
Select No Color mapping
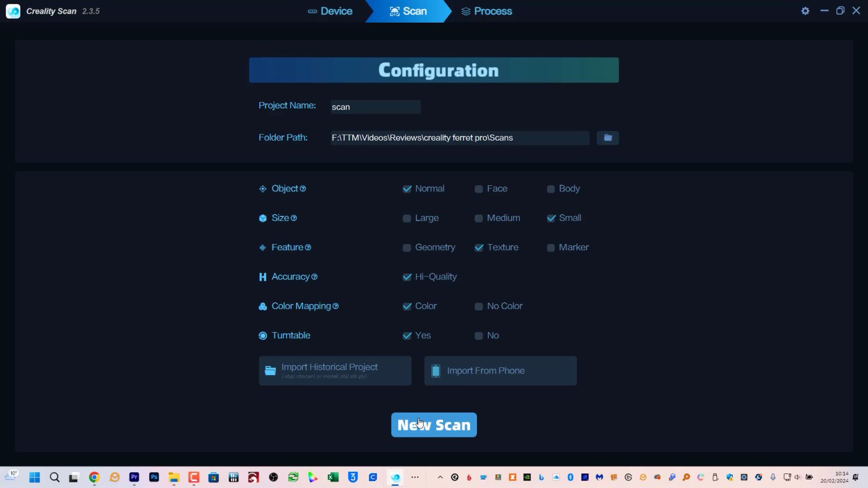(x=479, y=306)
